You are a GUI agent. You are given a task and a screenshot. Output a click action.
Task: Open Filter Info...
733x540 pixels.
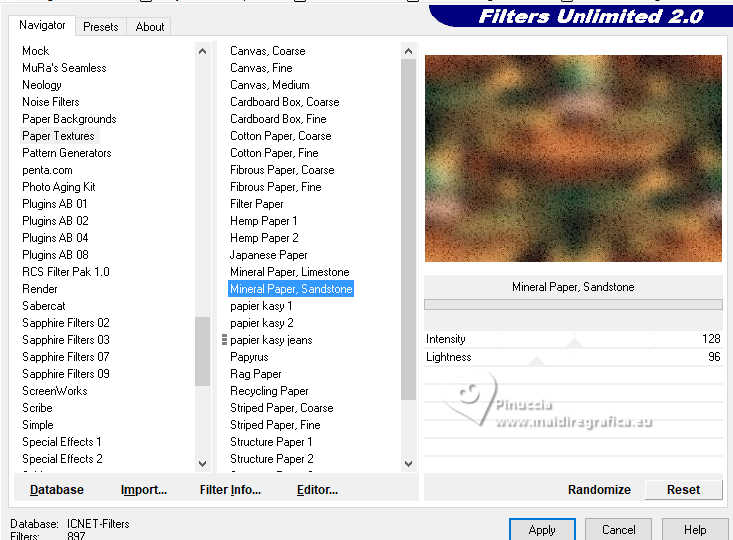pos(230,490)
